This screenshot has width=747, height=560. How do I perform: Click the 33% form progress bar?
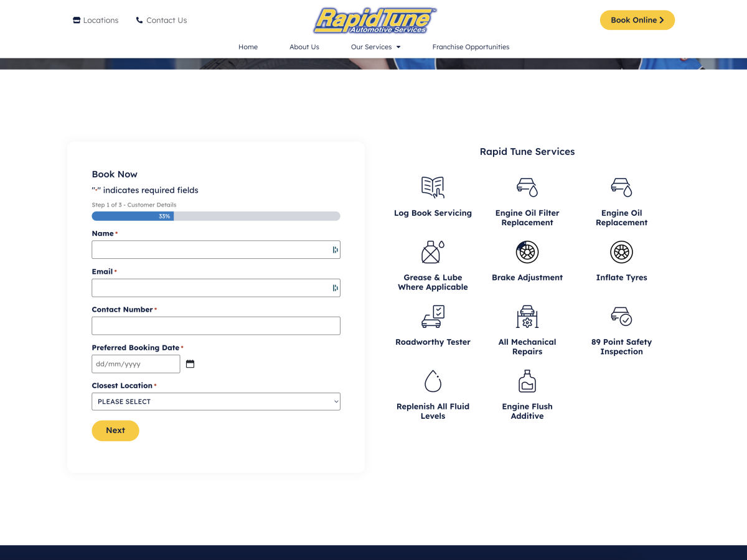(x=216, y=216)
